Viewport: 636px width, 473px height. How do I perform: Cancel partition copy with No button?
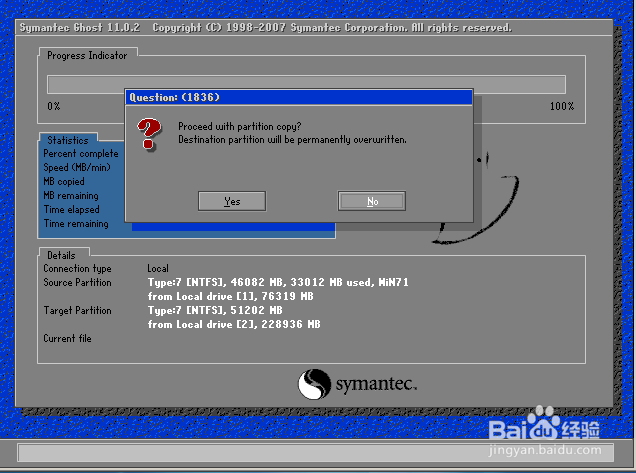(372, 201)
